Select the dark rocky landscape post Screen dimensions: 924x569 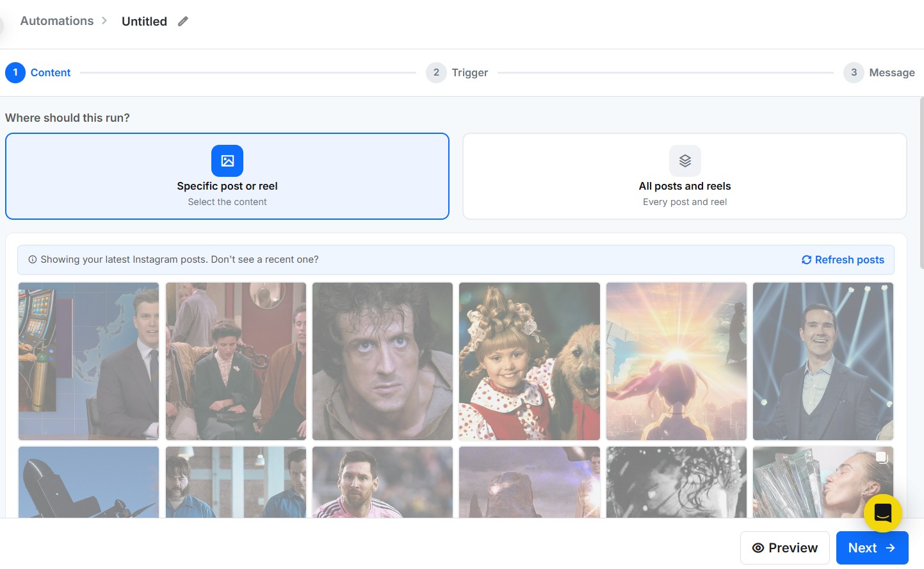pyautogui.click(x=530, y=482)
